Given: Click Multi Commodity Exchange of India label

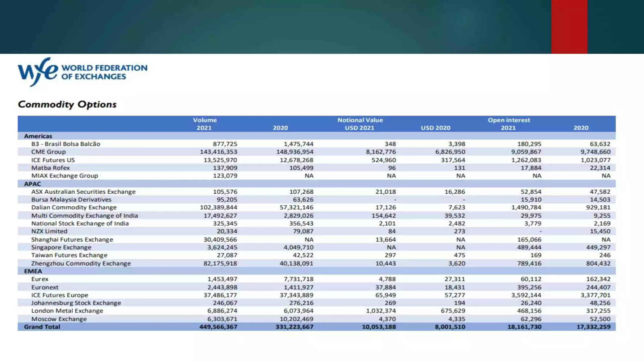Looking at the screenshot, I should coord(85,215).
